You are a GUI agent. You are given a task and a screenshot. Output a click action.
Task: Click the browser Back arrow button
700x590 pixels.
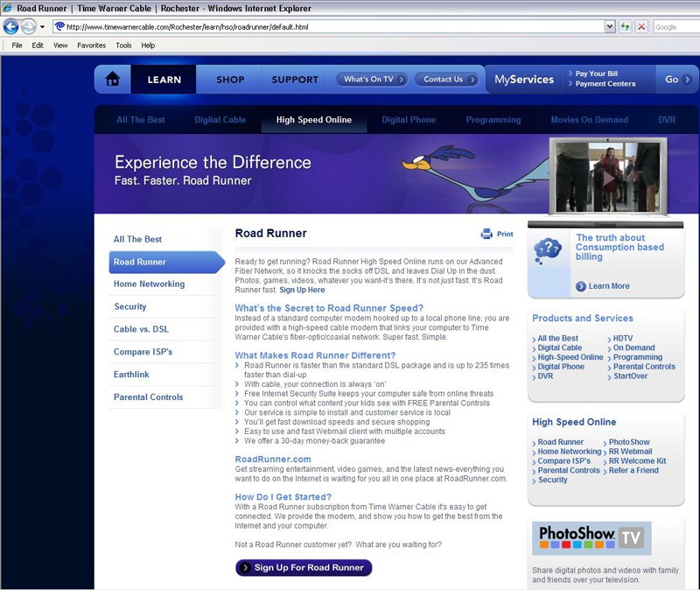[10, 27]
